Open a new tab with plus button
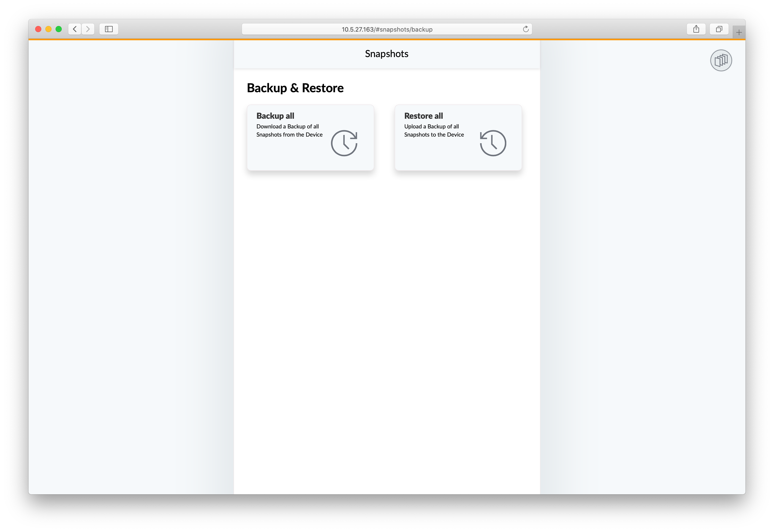This screenshot has width=774, height=532. pyautogui.click(x=739, y=32)
